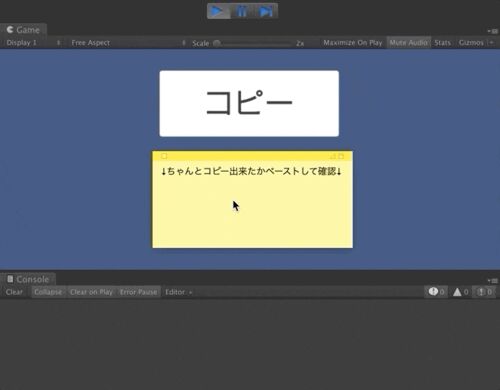Open the Free Aspect dropdown
The image size is (500, 390).
pos(128,43)
